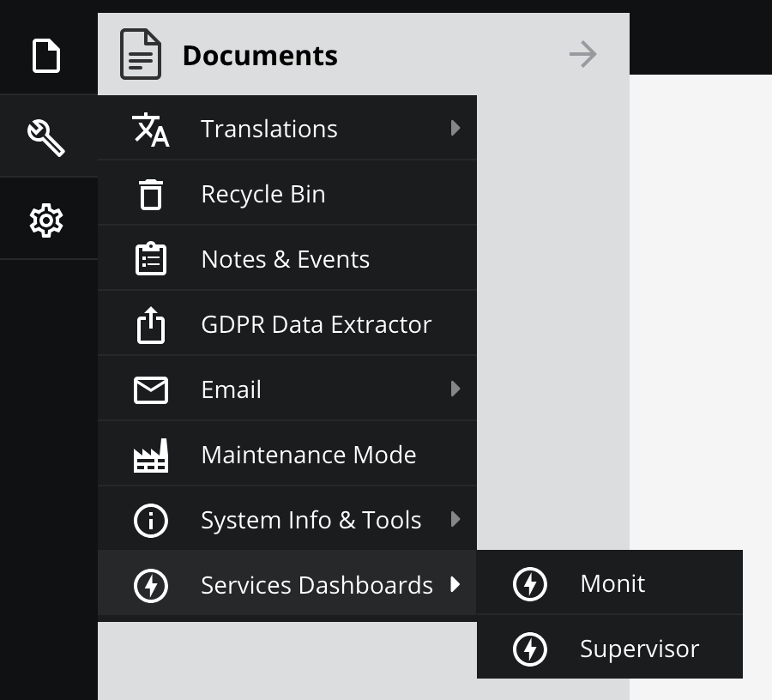The height and width of the screenshot is (700, 772).
Task: Click the Recycle Bin trash icon
Action: [x=151, y=194]
